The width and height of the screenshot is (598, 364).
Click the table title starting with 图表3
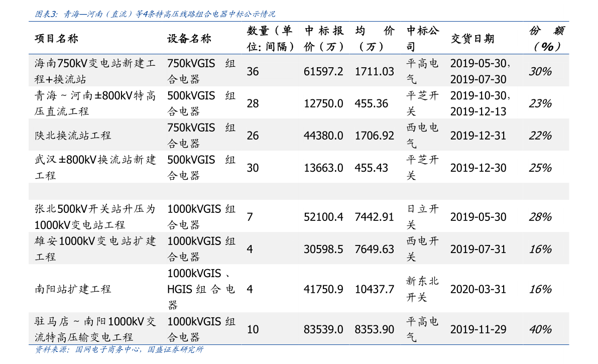tap(155, 14)
